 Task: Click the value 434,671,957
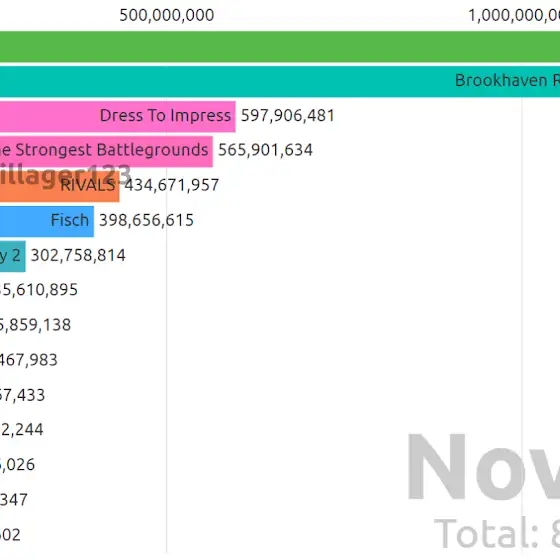171,185
